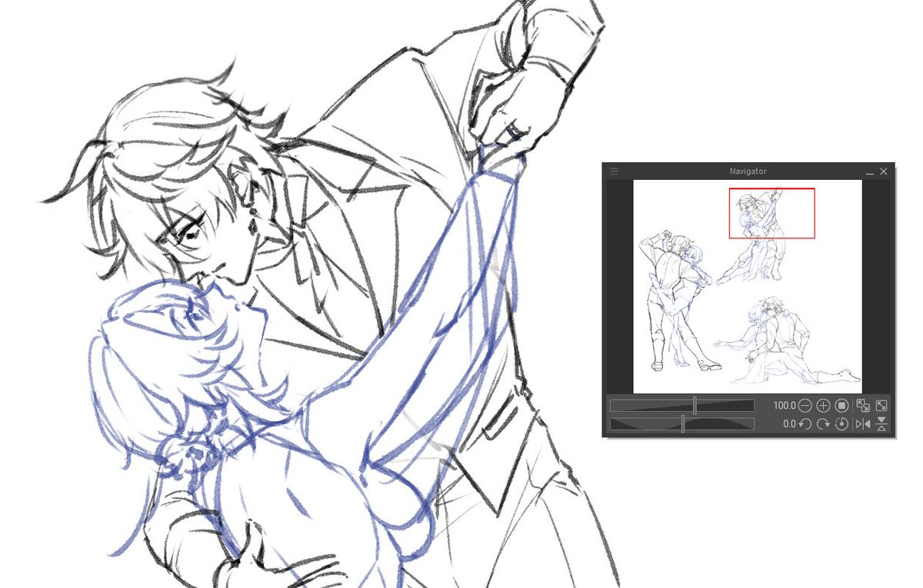The width and height of the screenshot is (923, 588).
Task: Click the rotation value 0.0 field
Action: point(789,424)
